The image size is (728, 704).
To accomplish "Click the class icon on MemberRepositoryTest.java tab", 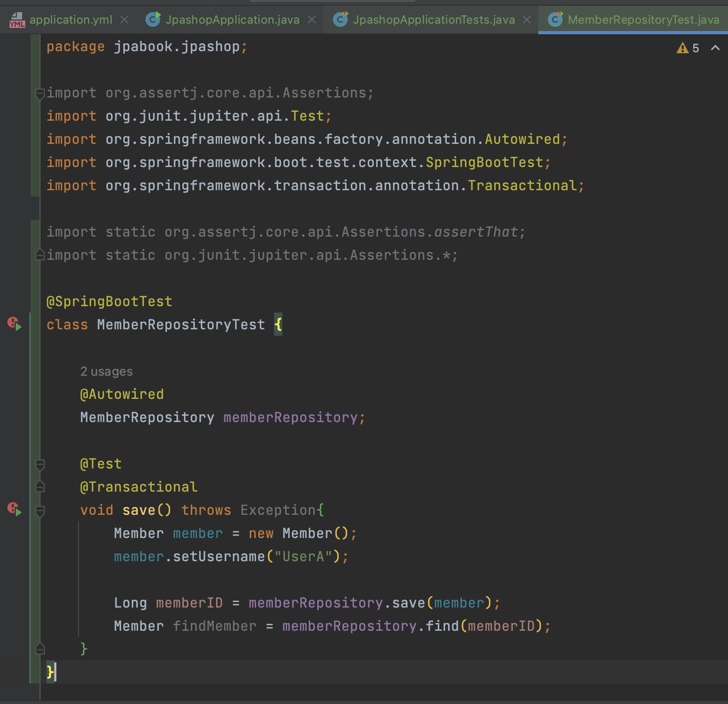I will (556, 19).
